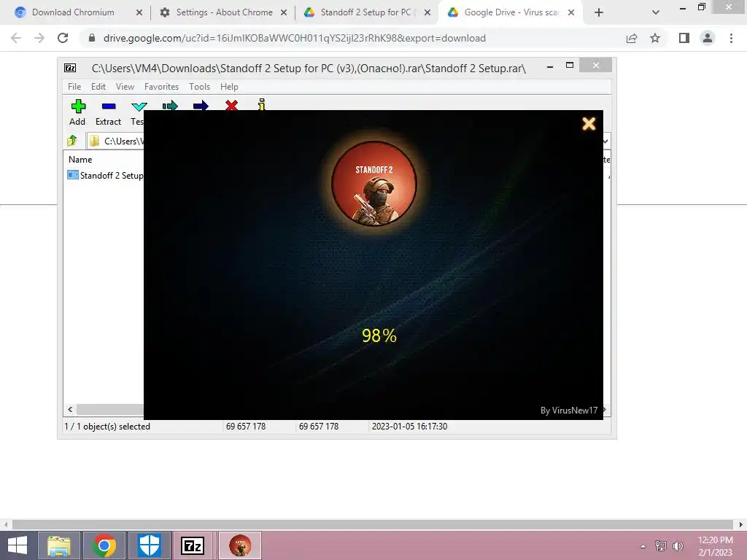Open Windows Start menu
This screenshot has height=560, width=747.
pyautogui.click(x=18, y=545)
